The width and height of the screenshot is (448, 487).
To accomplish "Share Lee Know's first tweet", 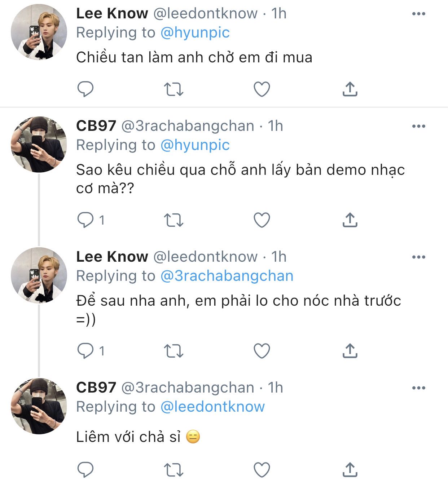I will (x=350, y=89).
